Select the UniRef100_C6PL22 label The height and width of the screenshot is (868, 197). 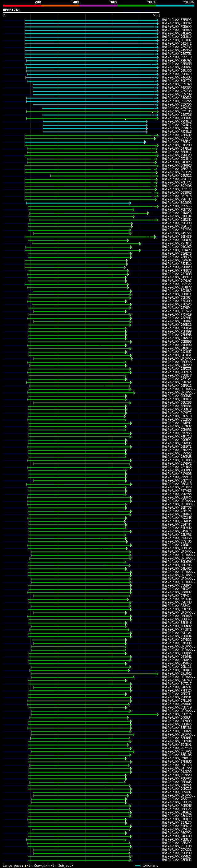pyautogui.click(x=177, y=809)
